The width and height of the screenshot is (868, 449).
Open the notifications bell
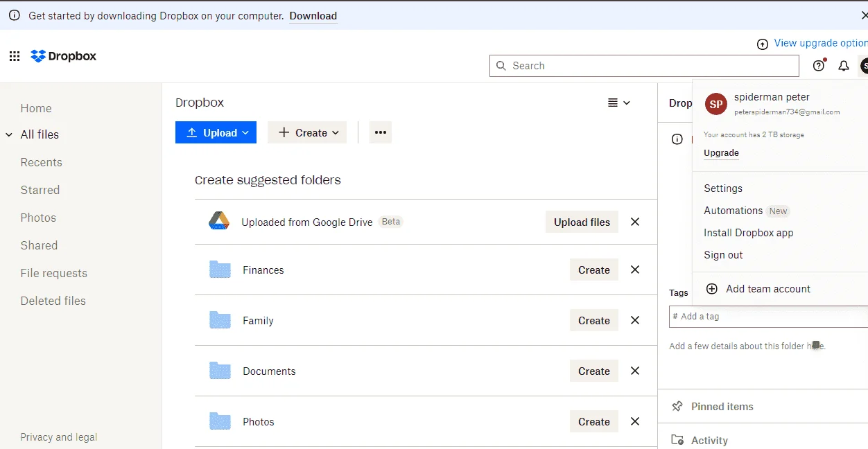coord(844,66)
